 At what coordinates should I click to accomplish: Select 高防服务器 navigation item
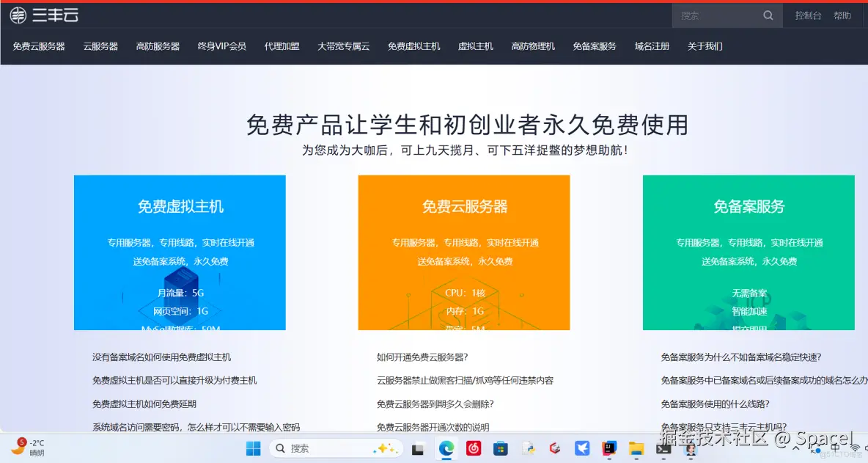tap(158, 46)
